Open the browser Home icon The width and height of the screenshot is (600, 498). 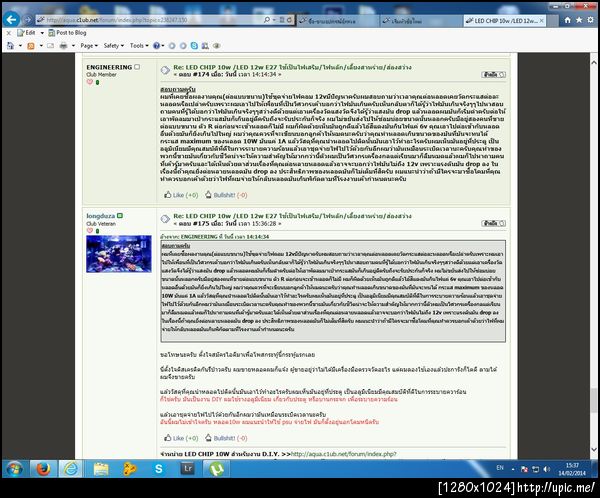click(x=568, y=20)
